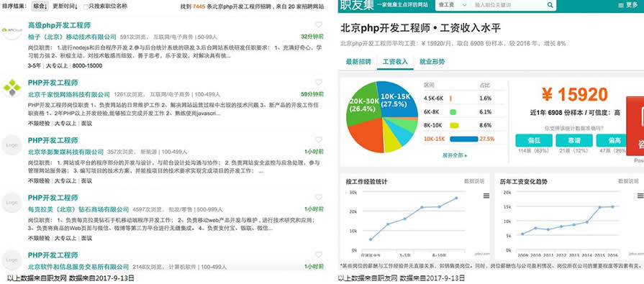
Task: Open company 北京千家悦网络科技有限公司
Action: [69, 94]
